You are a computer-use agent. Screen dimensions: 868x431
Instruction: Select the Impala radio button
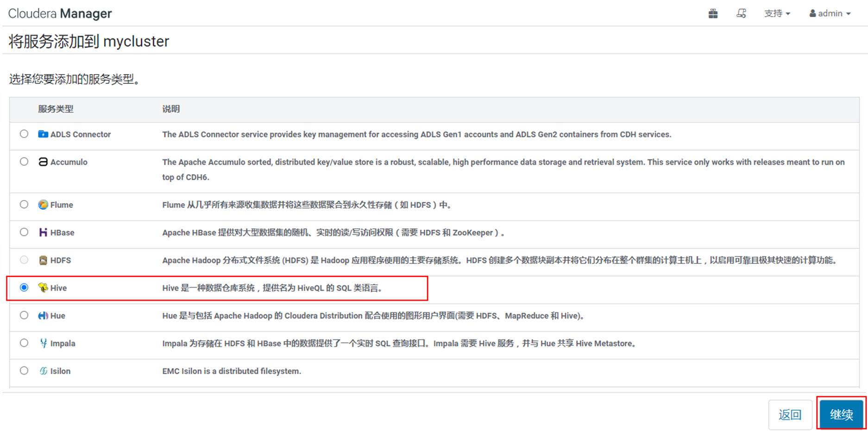click(24, 343)
